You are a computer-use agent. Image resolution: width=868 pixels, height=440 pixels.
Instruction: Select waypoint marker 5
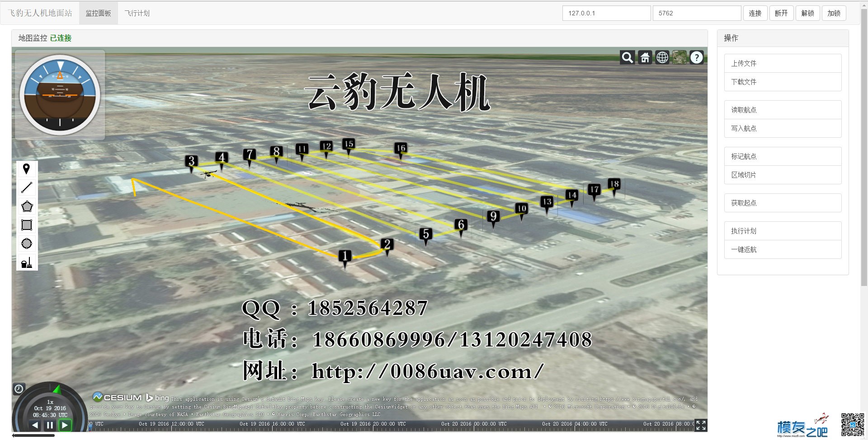(425, 234)
